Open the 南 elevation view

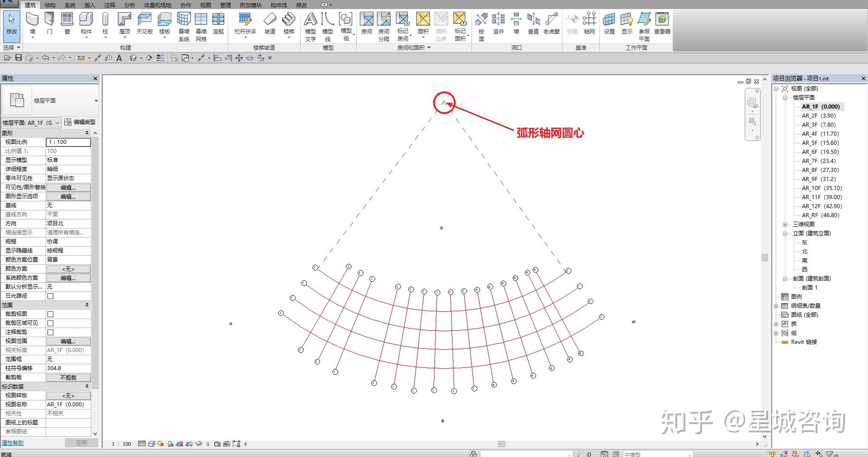point(805,261)
